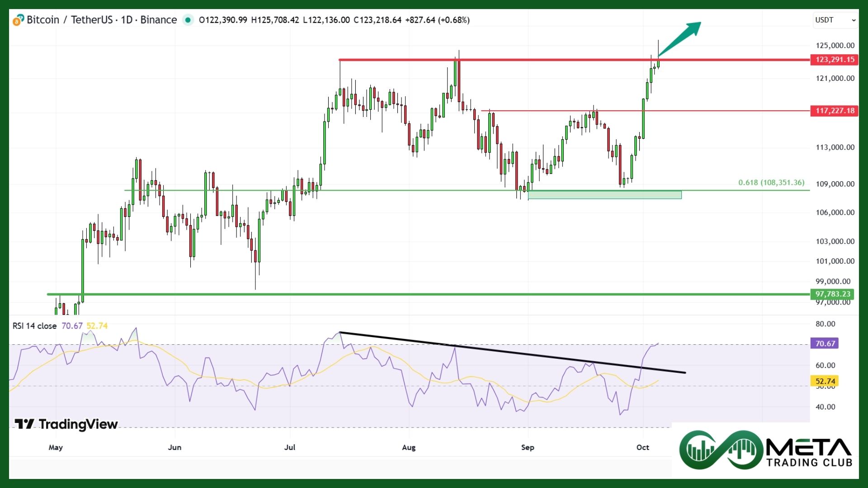Click the 97,783.23 green price label

[832, 294]
